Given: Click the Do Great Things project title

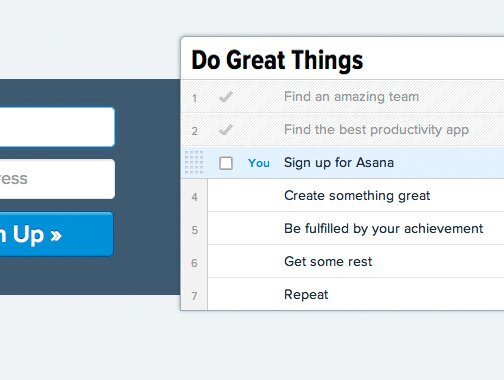Looking at the screenshot, I should (x=277, y=60).
